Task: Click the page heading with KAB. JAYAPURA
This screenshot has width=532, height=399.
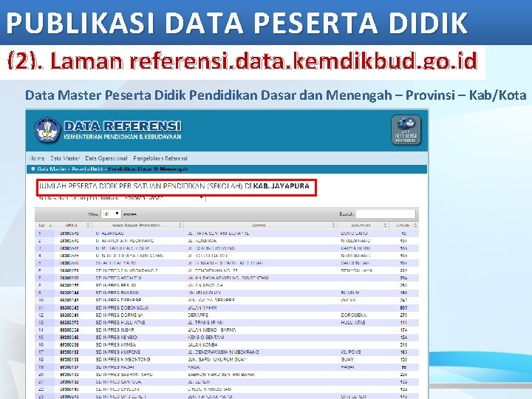Action: point(174,186)
